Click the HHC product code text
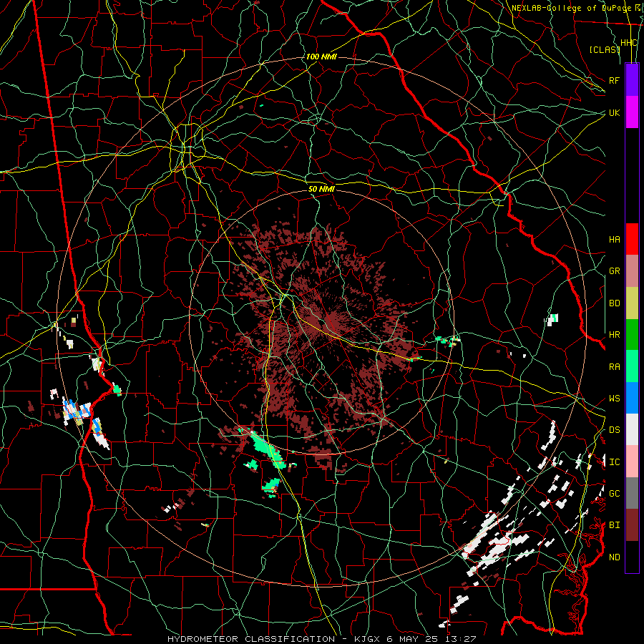This screenshot has width=644, height=644. (x=629, y=43)
